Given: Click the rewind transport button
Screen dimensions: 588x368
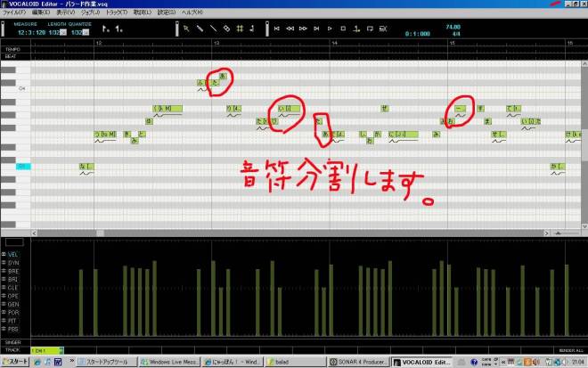Looking at the screenshot, I should point(290,29).
